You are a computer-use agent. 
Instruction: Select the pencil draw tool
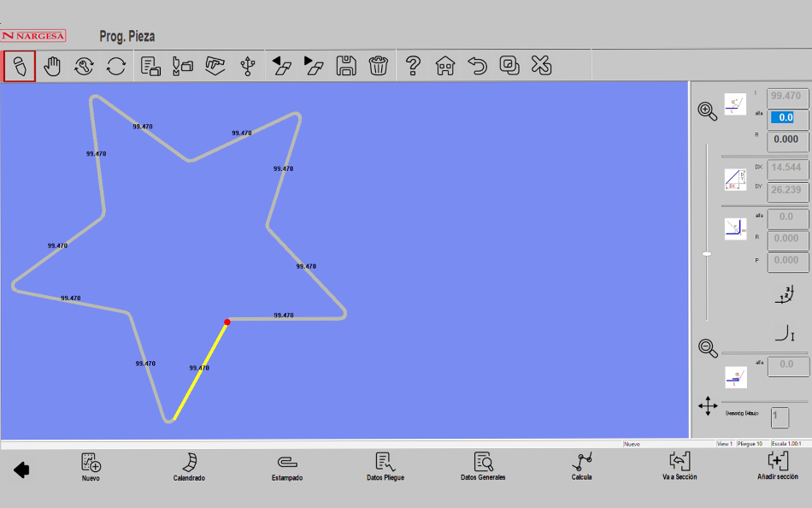tap(20, 66)
